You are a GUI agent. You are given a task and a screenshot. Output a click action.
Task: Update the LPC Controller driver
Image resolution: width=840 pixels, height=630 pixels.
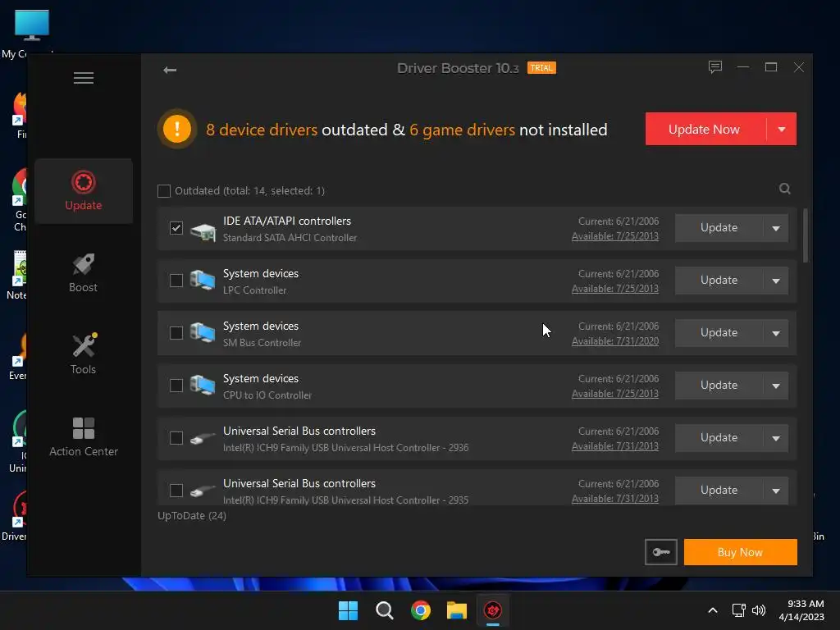(x=719, y=281)
